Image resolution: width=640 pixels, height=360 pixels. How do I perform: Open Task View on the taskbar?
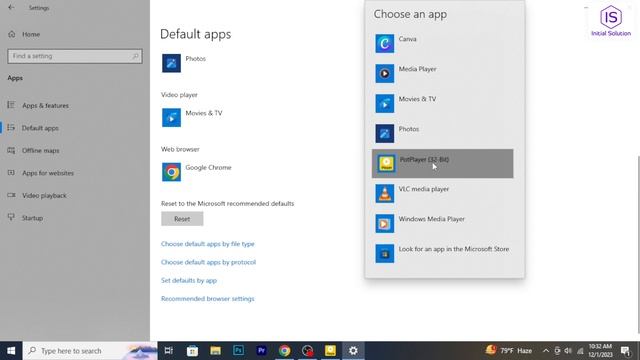tap(169, 351)
